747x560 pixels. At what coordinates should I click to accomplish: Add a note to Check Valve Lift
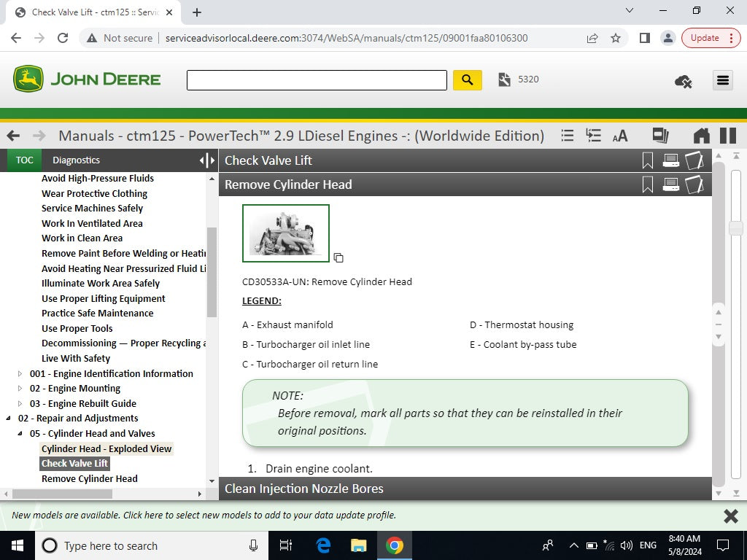[694, 160]
